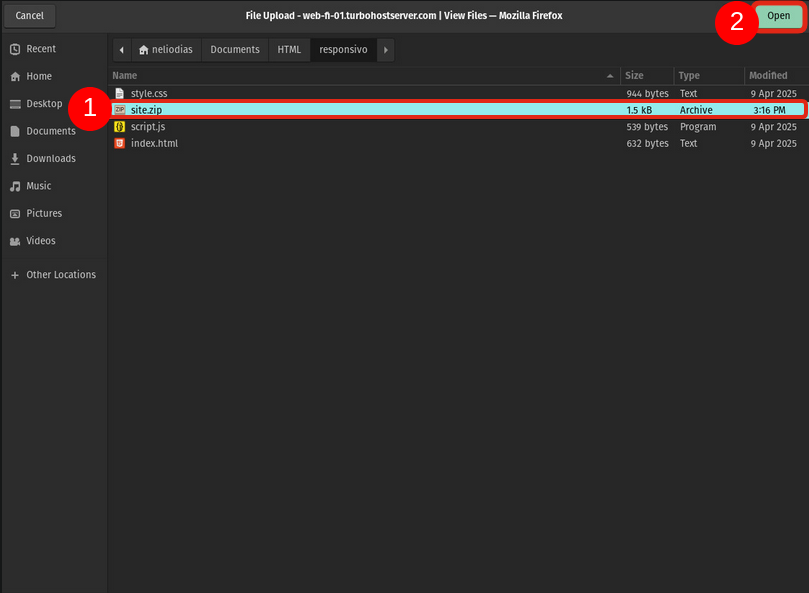Screen dimensions: 809x593
Task: Cancel the file upload dialog
Action: pyautogui.click(x=30, y=16)
